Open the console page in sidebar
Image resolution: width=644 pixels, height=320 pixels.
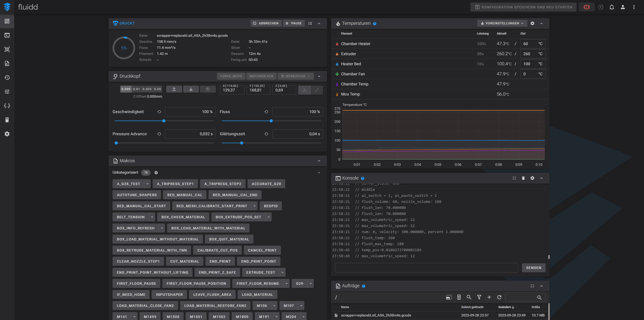(x=7, y=35)
